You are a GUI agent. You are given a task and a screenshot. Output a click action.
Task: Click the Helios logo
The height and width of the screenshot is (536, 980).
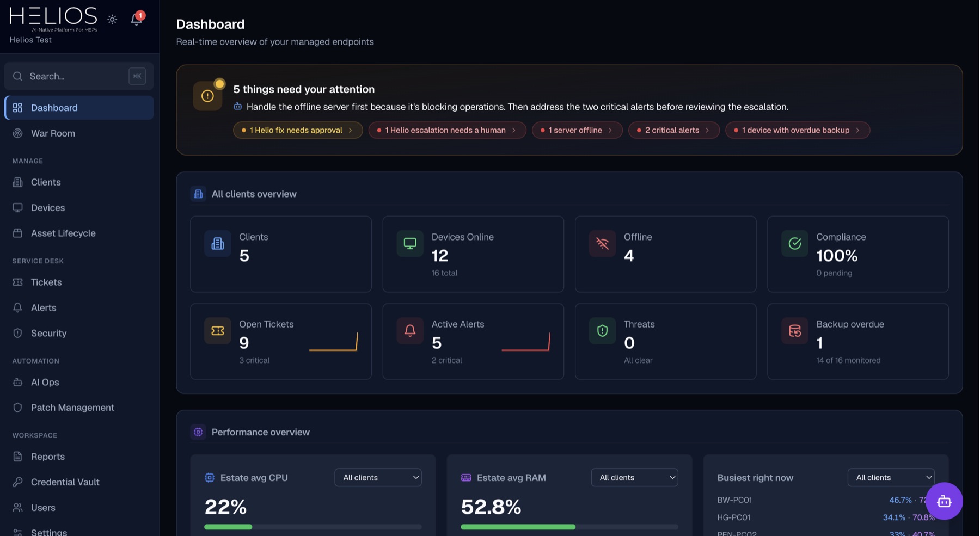click(53, 19)
